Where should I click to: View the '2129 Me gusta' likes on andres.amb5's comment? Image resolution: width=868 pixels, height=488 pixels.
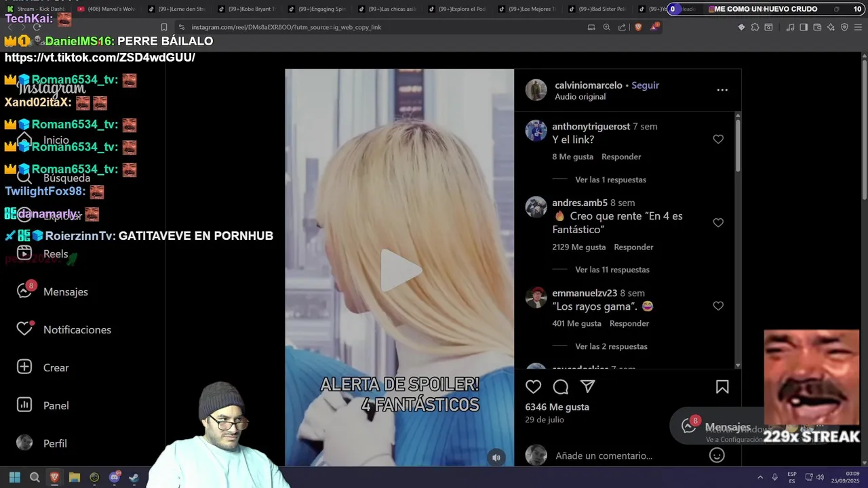pos(578,247)
